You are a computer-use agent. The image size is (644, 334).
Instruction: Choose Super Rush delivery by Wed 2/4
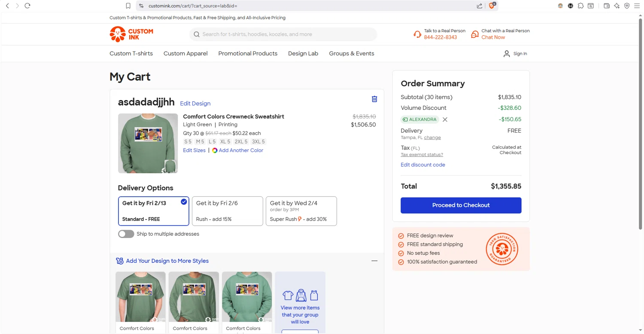pos(301,211)
